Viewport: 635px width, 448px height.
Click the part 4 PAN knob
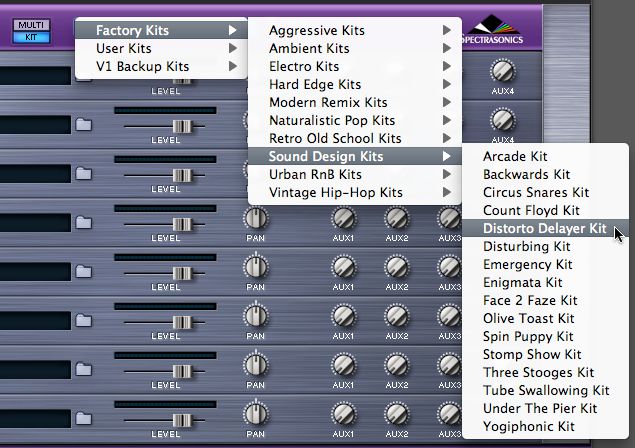[x=256, y=219]
